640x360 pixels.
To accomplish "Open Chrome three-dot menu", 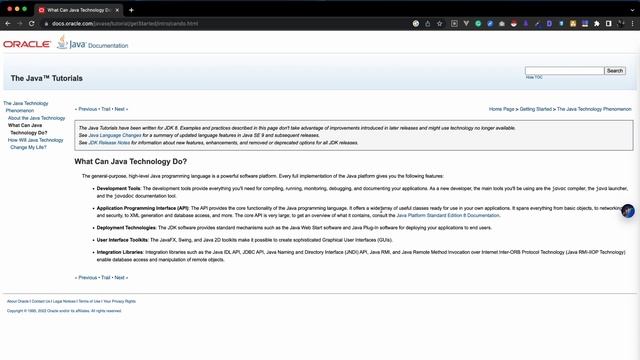I will tap(632, 24).
